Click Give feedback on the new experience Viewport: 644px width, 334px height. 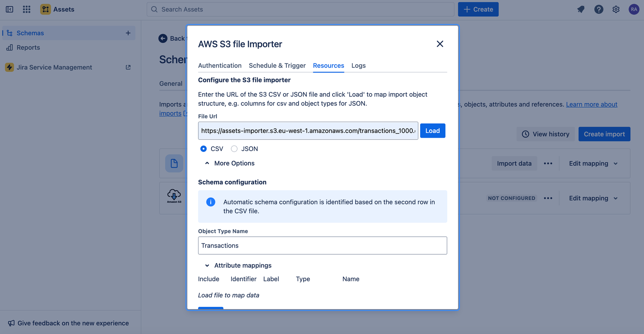pos(69,323)
